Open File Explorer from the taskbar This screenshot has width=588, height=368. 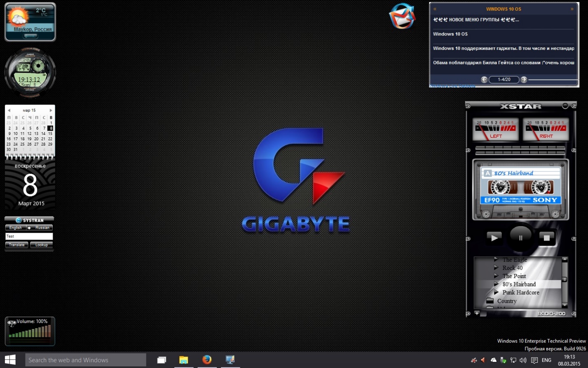point(183,360)
